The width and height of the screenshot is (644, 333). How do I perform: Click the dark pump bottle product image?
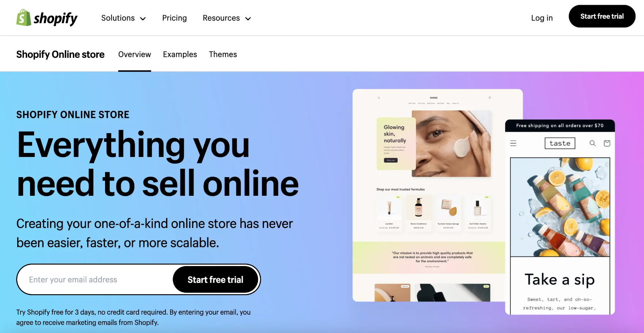[419, 207]
